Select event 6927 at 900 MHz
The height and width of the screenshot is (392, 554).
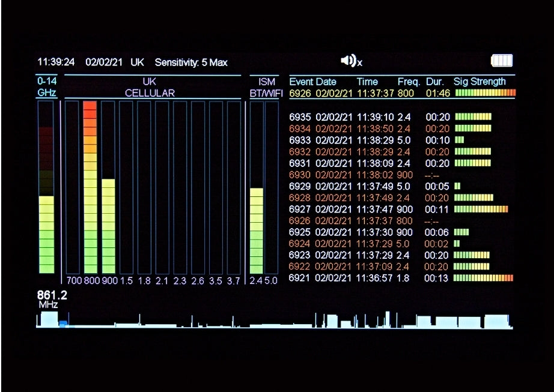click(389, 209)
